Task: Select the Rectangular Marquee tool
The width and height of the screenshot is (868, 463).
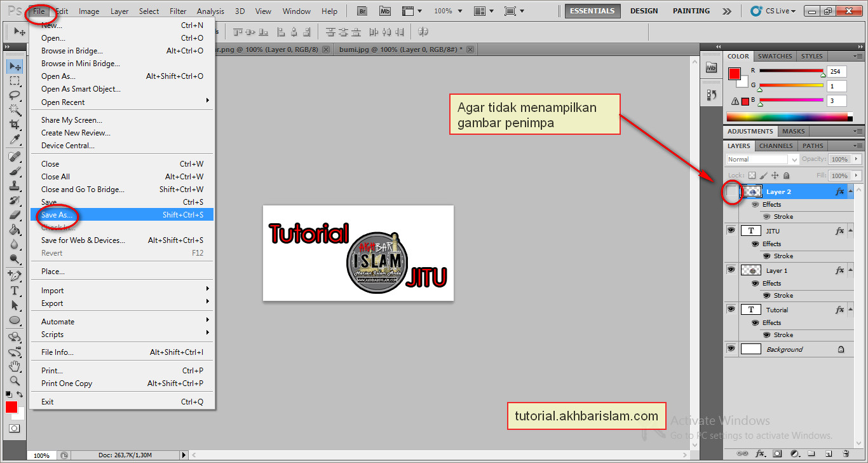Action: coord(15,81)
